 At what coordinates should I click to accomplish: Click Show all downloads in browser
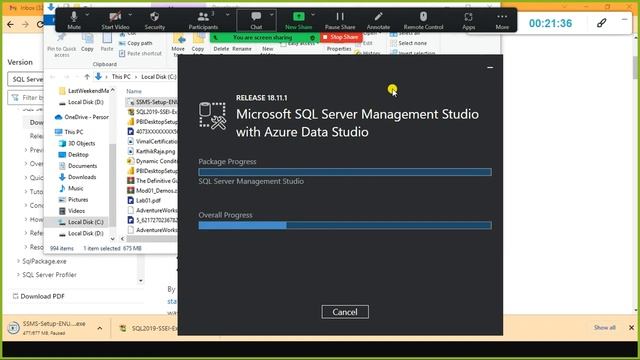(604, 328)
